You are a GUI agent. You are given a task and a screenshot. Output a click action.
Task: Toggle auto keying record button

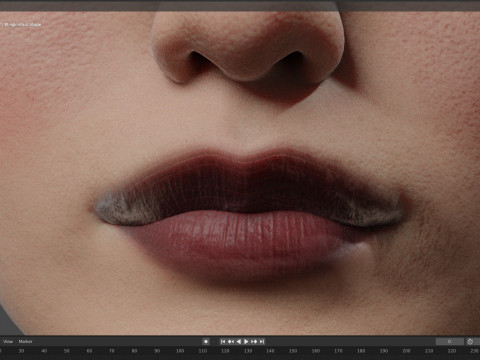point(206,341)
